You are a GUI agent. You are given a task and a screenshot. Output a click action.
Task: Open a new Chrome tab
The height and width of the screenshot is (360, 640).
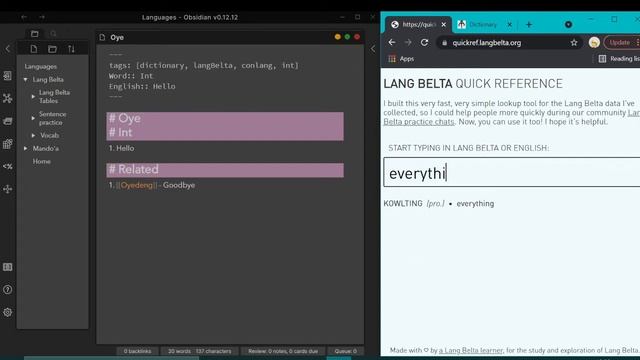(529, 24)
